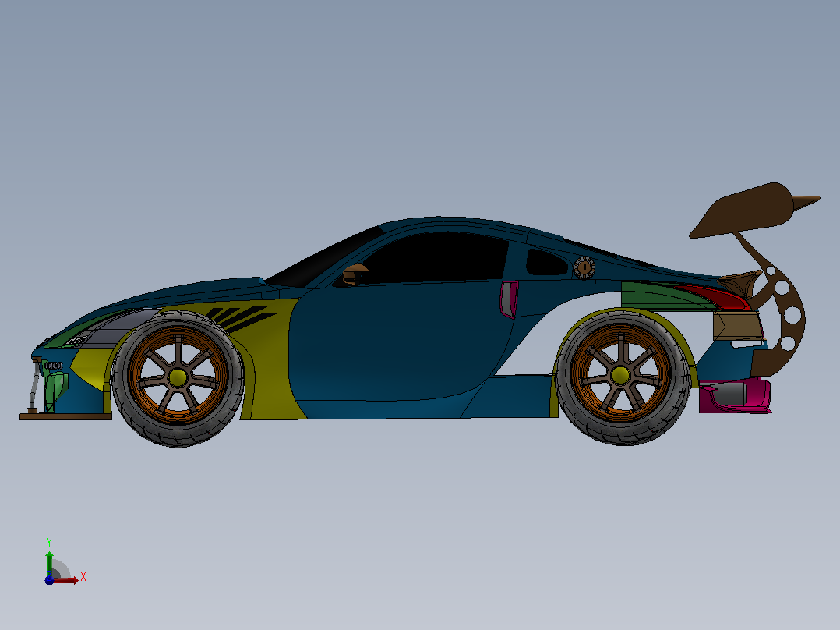
Task: Select the front tire tread
Action: pyautogui.click(x=178, y=435)
